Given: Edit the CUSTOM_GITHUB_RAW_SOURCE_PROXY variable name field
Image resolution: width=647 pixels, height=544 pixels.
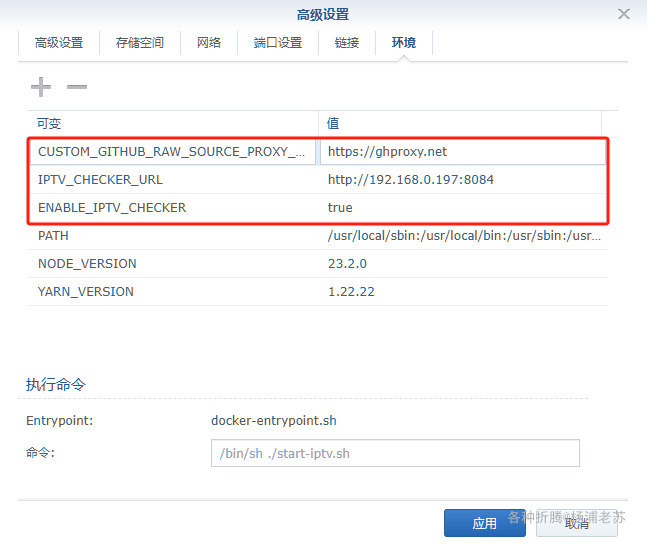Looking at the screenshot, I should pyautogui.click(x=173, y=152).
